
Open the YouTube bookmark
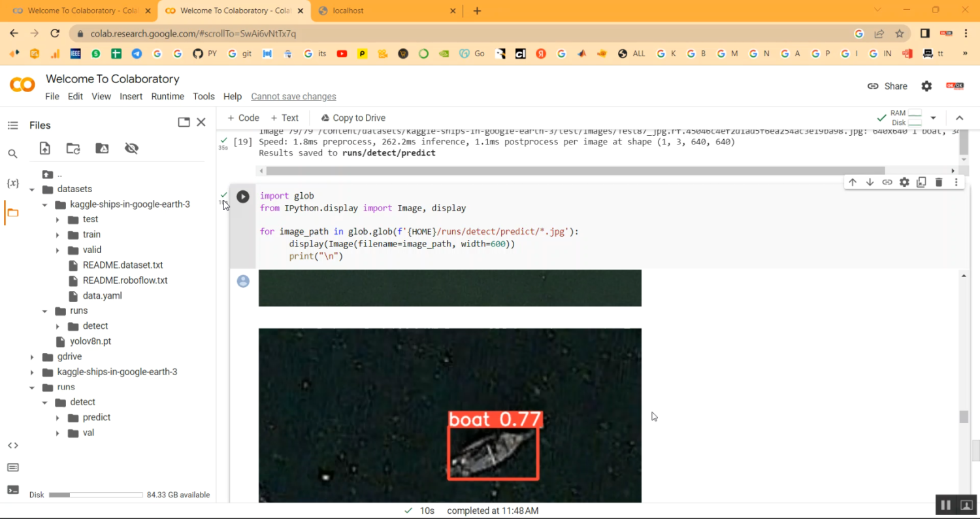pyautogui.click(x=342, y=54)
